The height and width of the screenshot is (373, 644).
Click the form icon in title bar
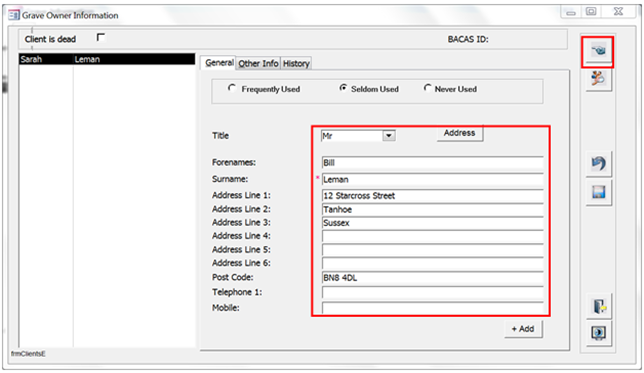click(14, 15)
